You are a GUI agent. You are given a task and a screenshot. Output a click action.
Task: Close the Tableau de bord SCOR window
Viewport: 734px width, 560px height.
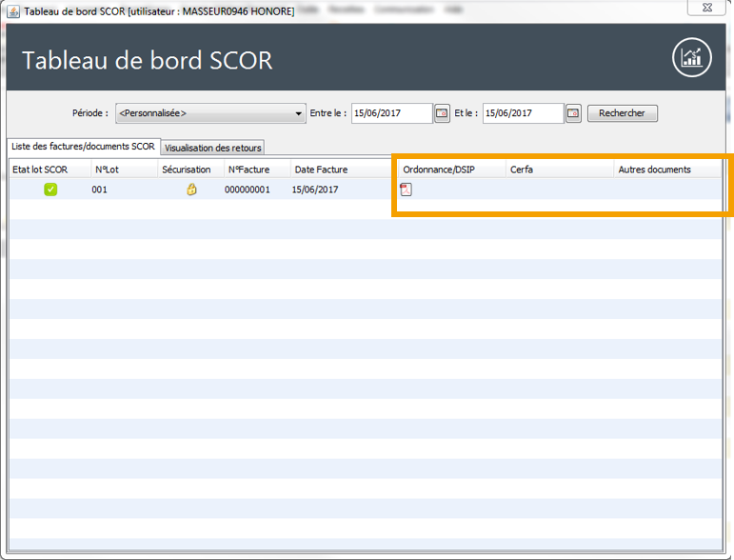708,9
